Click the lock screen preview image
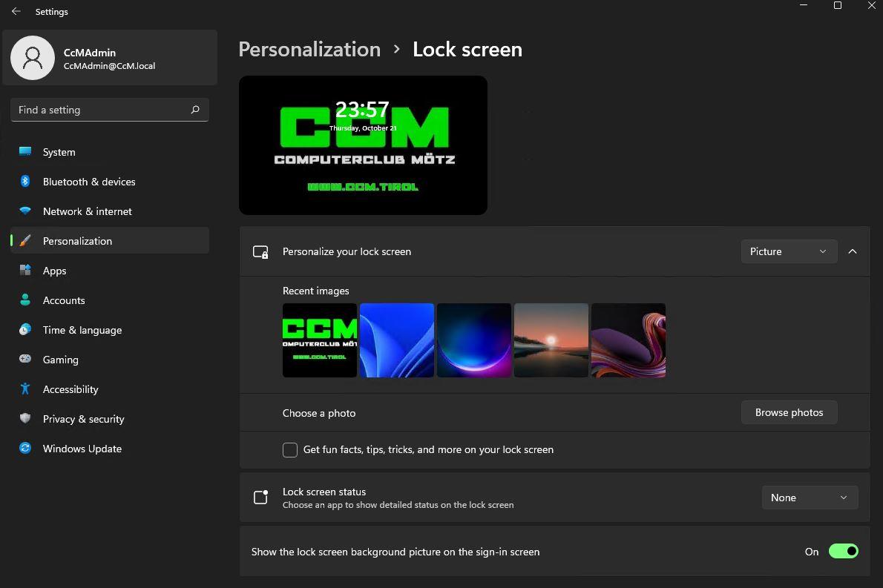Image resolution: width=883 pixels, height=588 pixels. coord(364,145)
